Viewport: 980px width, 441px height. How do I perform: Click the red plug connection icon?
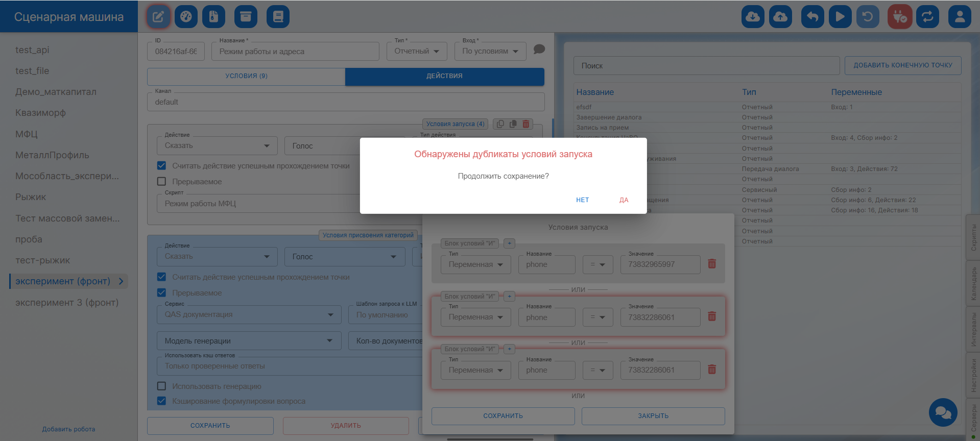(900, 17)
